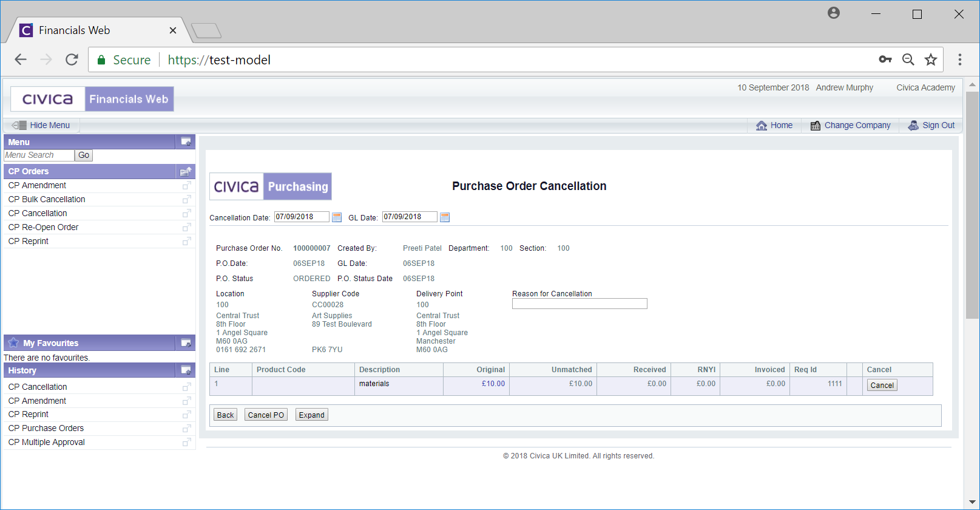Click the browser address bar URL

point(219,59)
